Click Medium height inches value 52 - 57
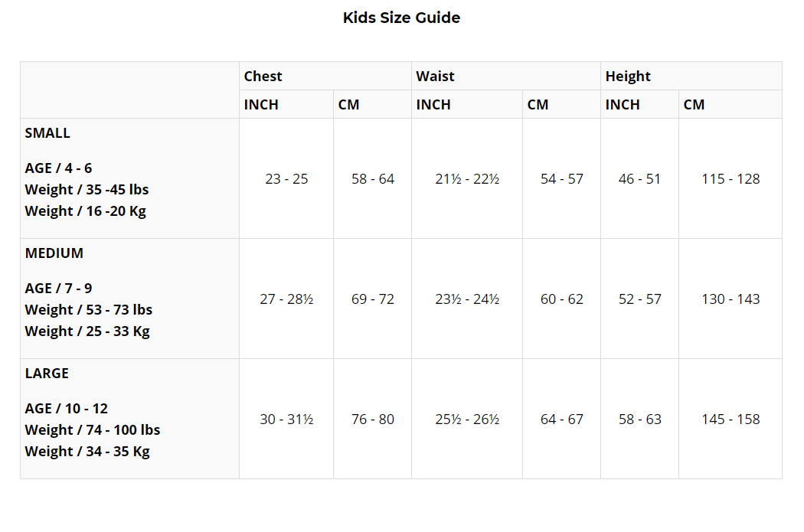 tap(640, 299)
